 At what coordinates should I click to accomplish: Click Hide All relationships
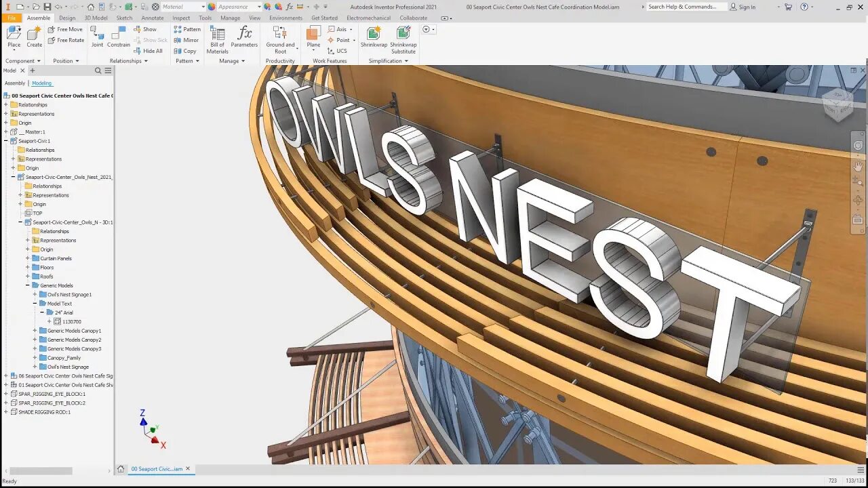(148, 51)
